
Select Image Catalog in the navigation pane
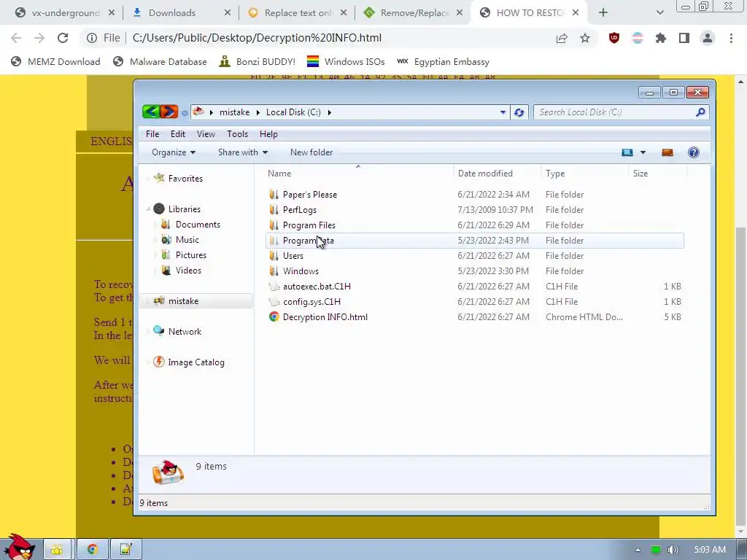pos(196,362)
